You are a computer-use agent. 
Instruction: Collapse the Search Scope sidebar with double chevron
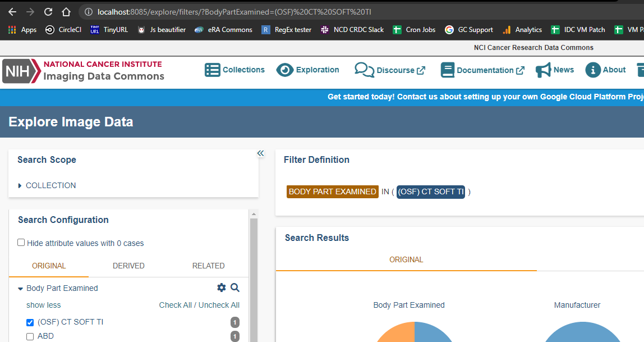260,153
